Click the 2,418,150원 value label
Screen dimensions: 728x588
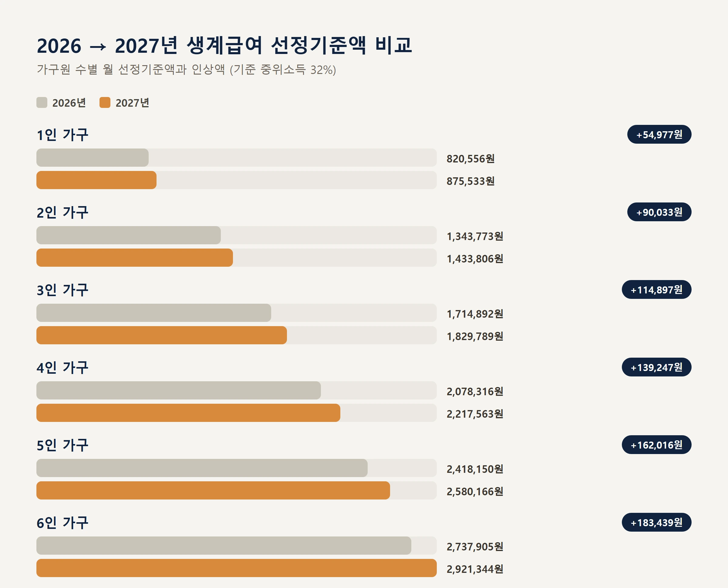475,469
